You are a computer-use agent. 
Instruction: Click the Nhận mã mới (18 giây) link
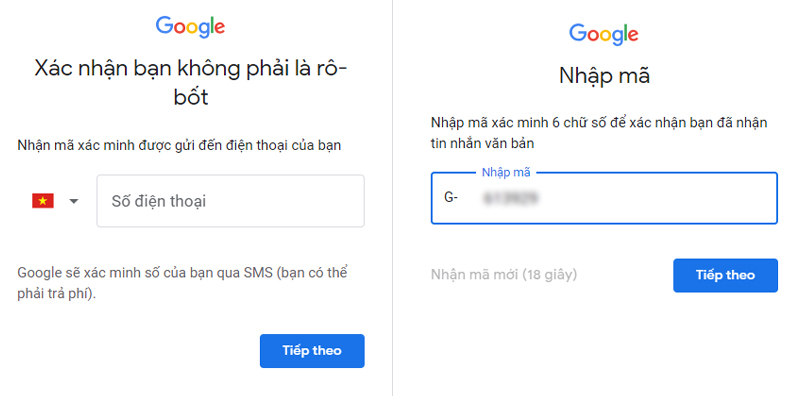click(x=504, y=275)
